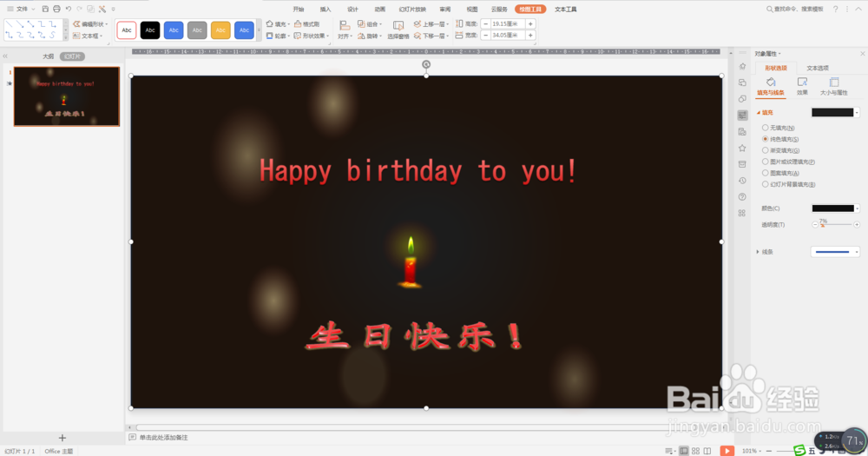Click the help question mark sidebar icon
The height and width of the screenshot is (456, 868).
(742, 196)
